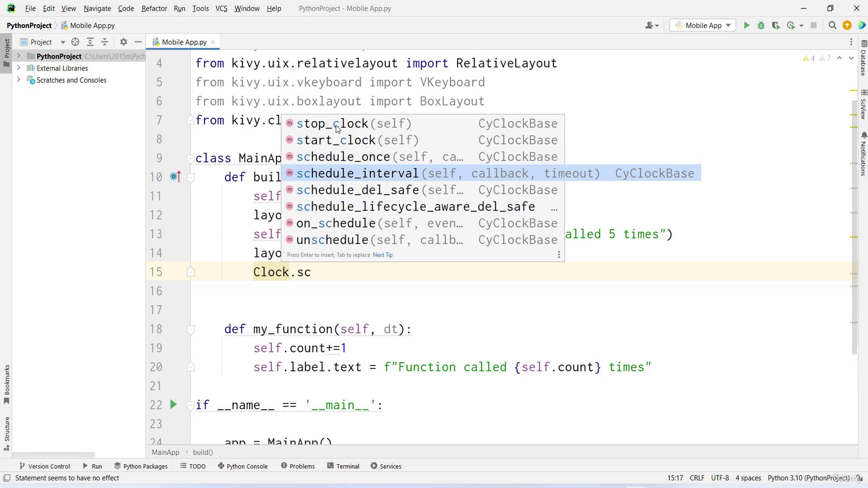Viewport: 868px width, 488px height.
Task: Run with coverage using shield icon
Action: click(x=776, y=26)
